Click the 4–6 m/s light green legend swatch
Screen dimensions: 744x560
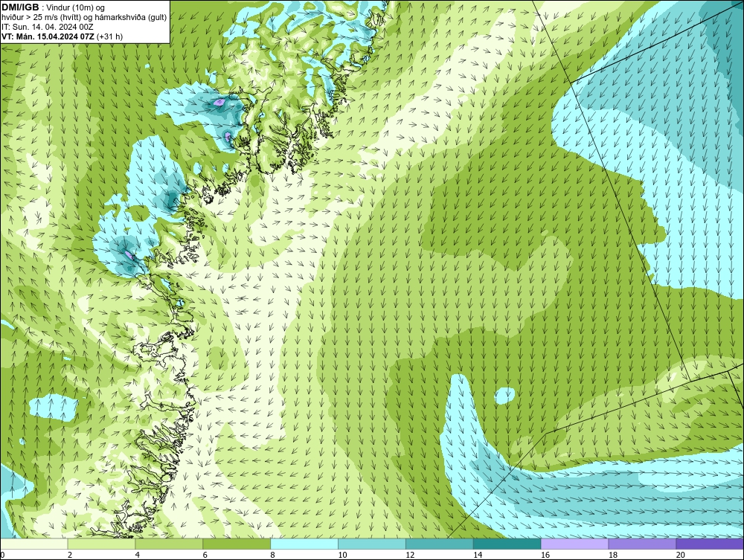(169, 544)
